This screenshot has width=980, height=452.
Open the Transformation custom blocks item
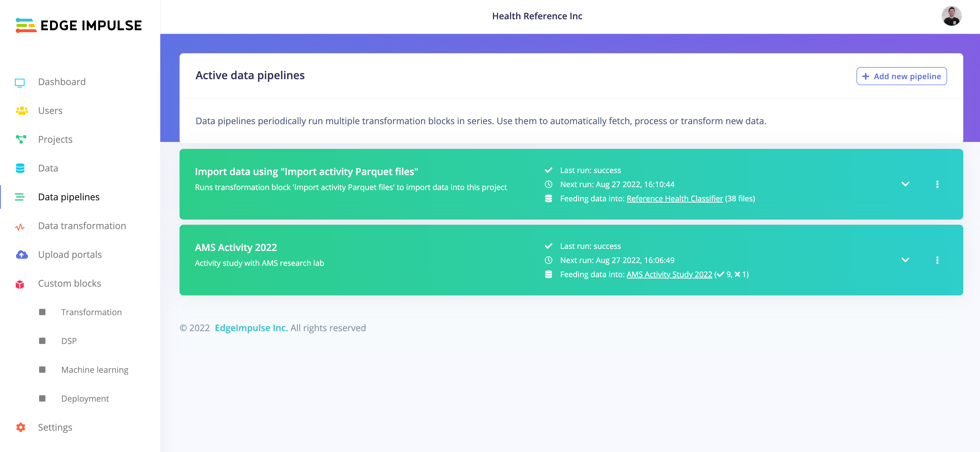tap(91, 312)
